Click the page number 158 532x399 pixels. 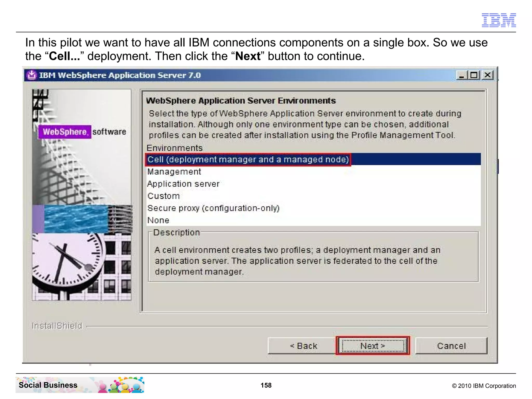click(266, 385)
